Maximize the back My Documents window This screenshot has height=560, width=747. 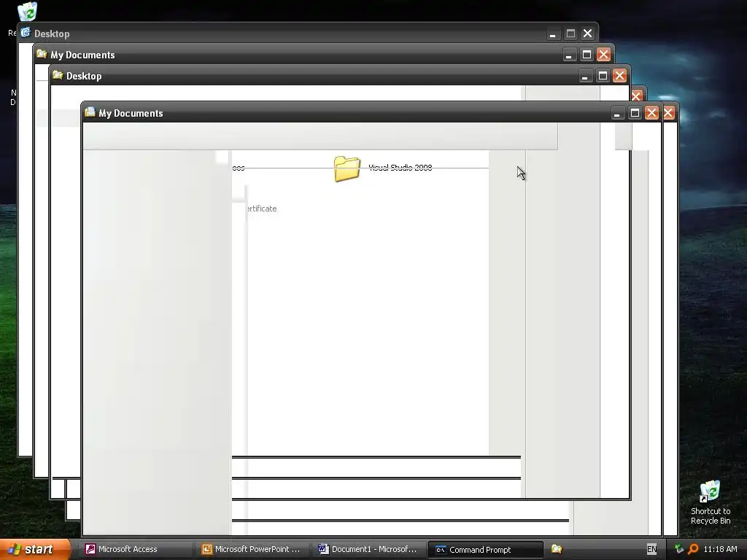[x=587, y=55]
